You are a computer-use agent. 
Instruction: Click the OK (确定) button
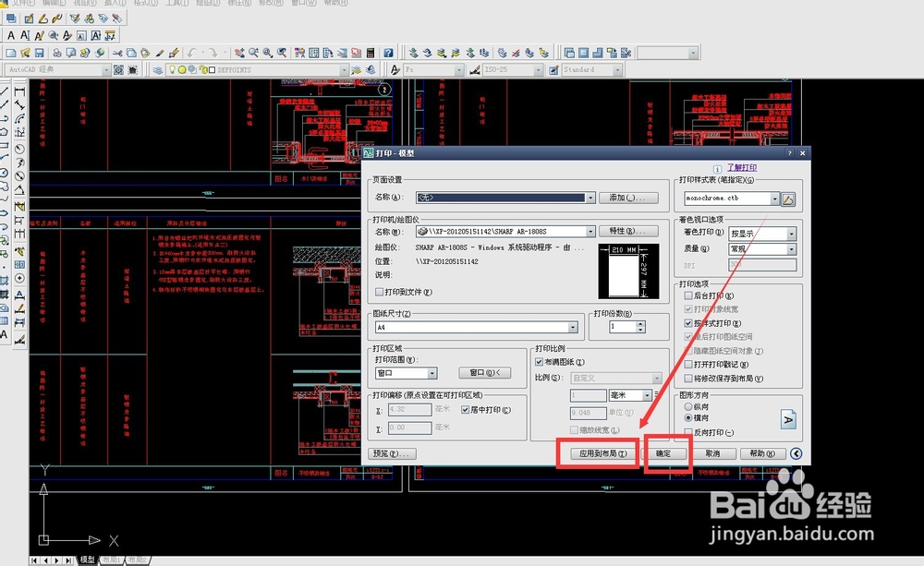(663, 453)
